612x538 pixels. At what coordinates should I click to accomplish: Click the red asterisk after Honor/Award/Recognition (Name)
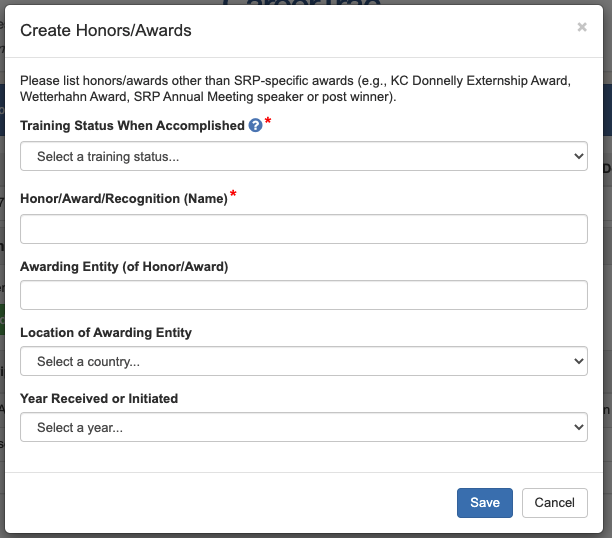(234, 195)
